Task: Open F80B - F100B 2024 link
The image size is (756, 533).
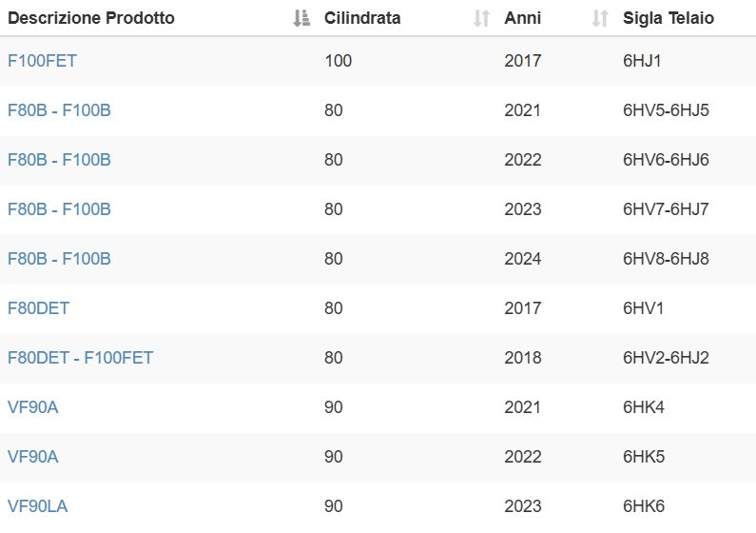Action: [59, 259]
